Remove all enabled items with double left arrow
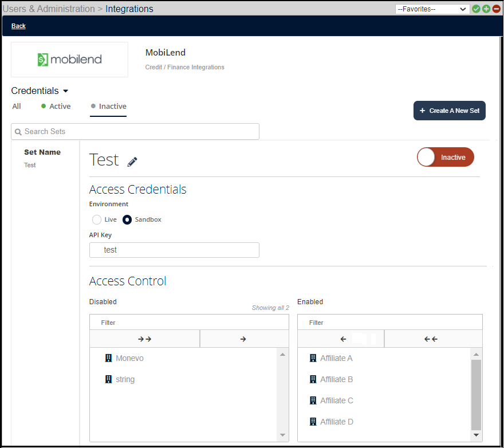The width and height of the screenshot is (504, 448). 434,339
